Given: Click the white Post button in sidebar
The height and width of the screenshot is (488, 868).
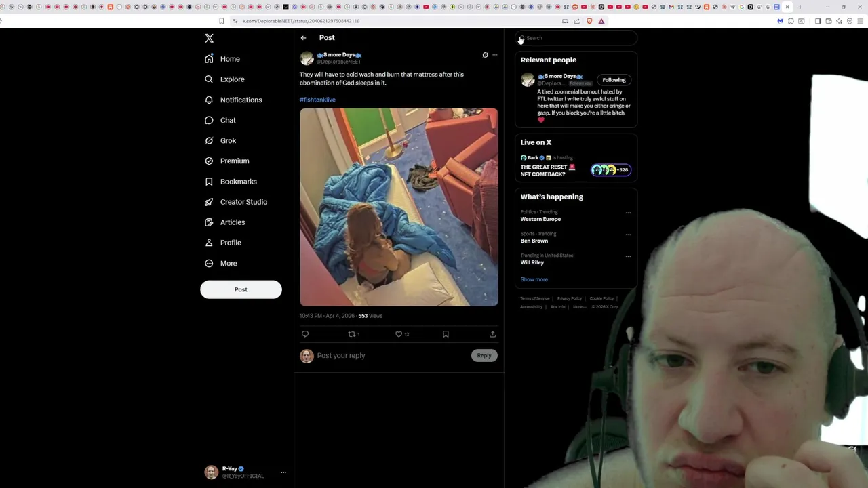Looking at the screenshot, I should coord(241,289).
